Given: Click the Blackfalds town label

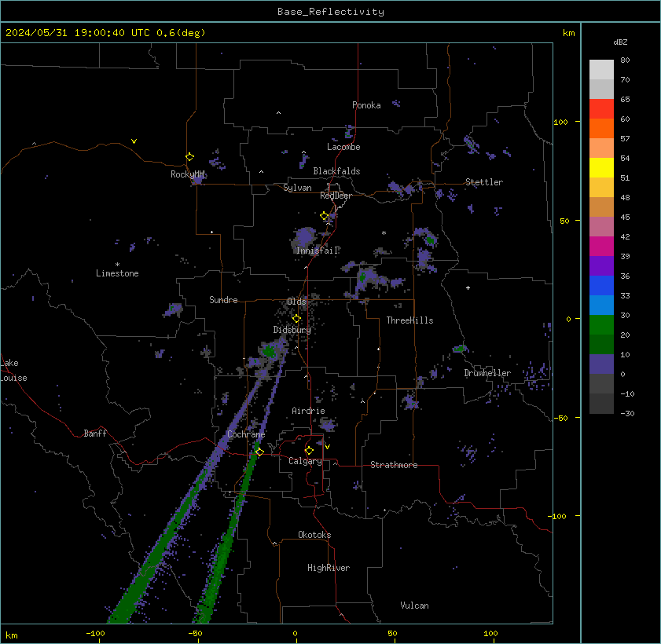Looking at the screenshot, I should (336, 171).
